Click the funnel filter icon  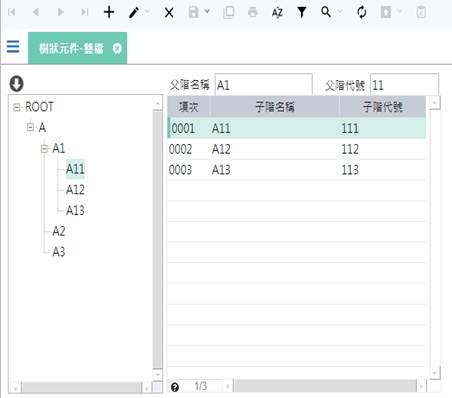pyautogui.click(x=302, y=12)
